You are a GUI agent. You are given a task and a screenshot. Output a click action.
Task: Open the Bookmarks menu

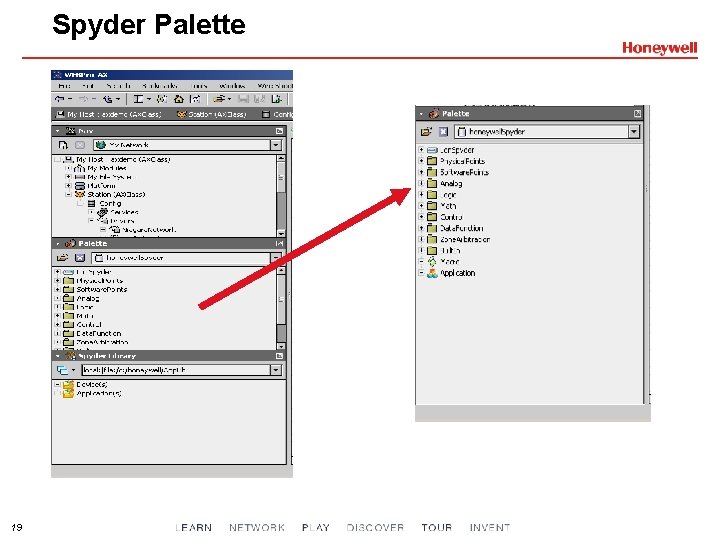point(159,86)
